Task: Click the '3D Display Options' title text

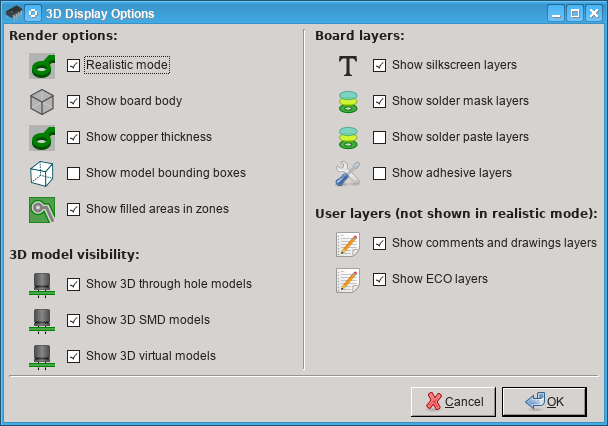Action: click(100, 14)
